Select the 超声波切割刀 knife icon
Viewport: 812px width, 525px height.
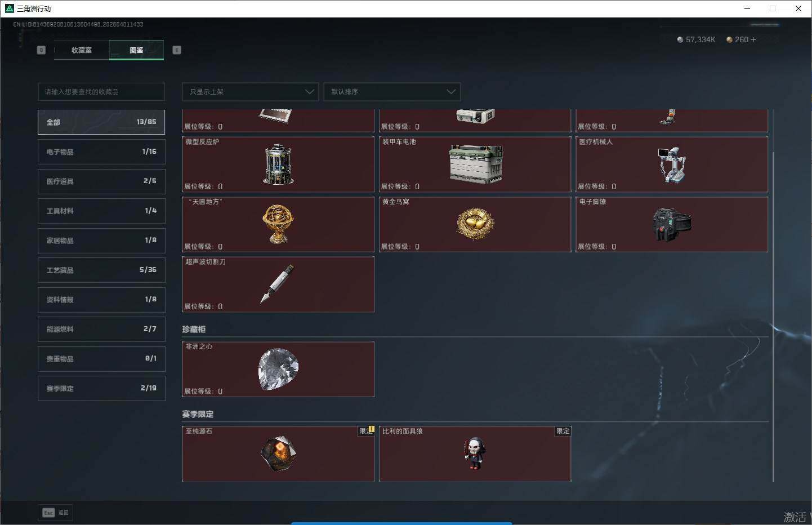tap(277, 284)
